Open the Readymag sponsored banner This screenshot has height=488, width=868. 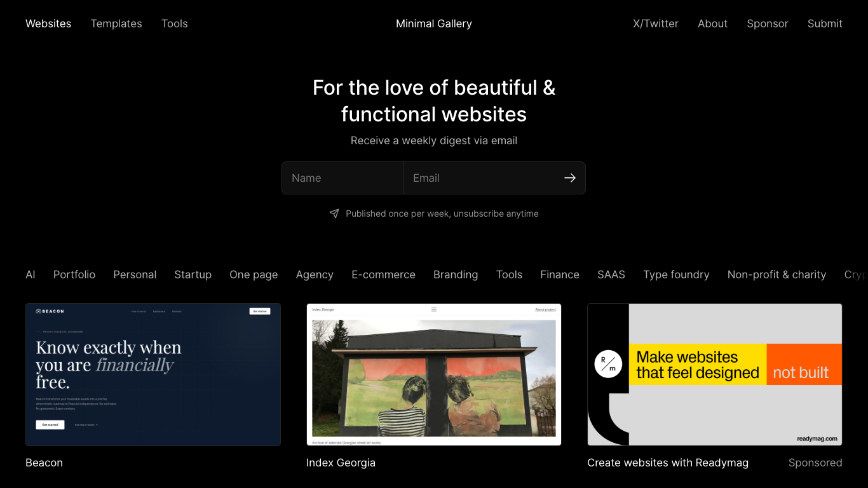pos(715,374)
